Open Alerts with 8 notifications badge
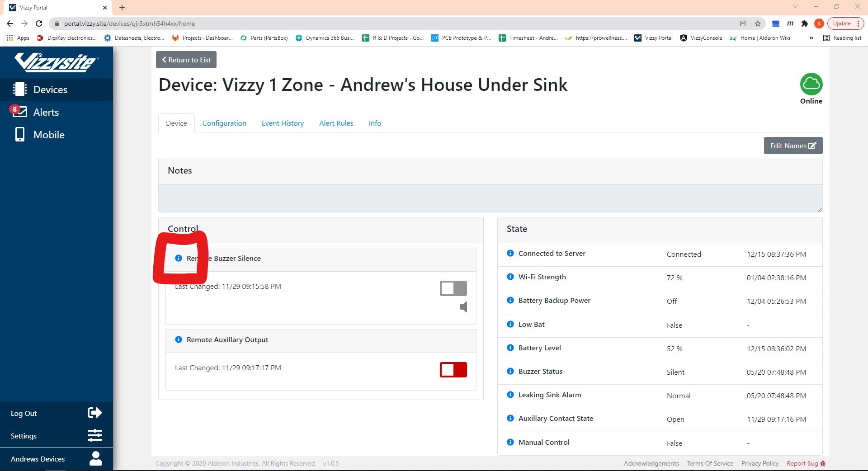This screenshot has height=471, width=868. (x=57, y=112)
